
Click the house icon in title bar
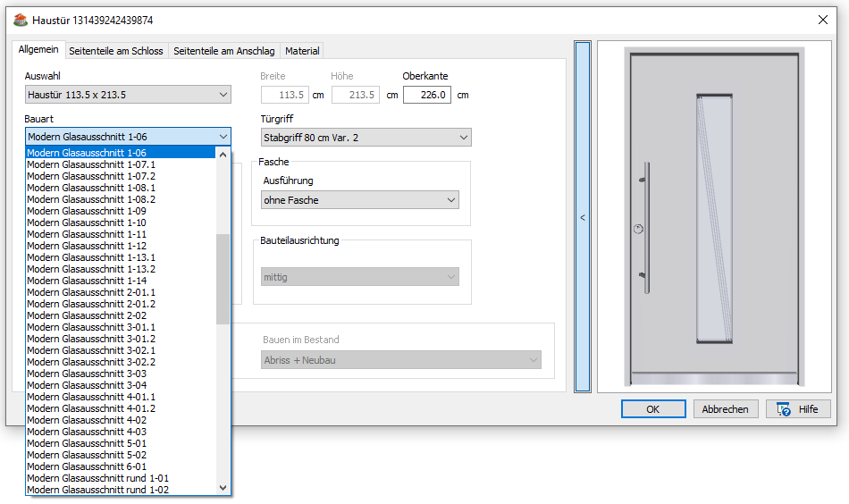point(20,20)
